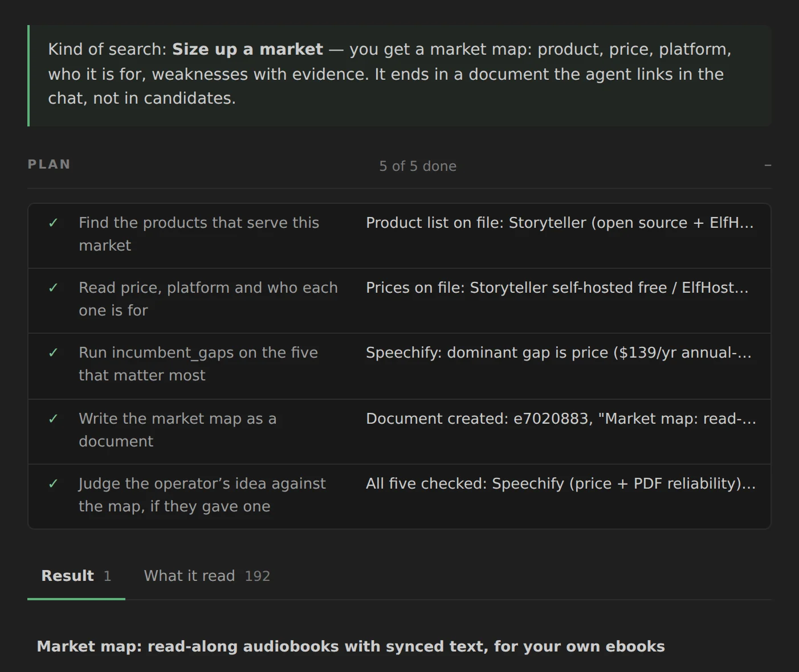Image resolution: width=799 pixels, height=672 pixels.
Task: Click the 'Size up a market' search kind text
Action: pyautogui.click(x=247, y=50)
